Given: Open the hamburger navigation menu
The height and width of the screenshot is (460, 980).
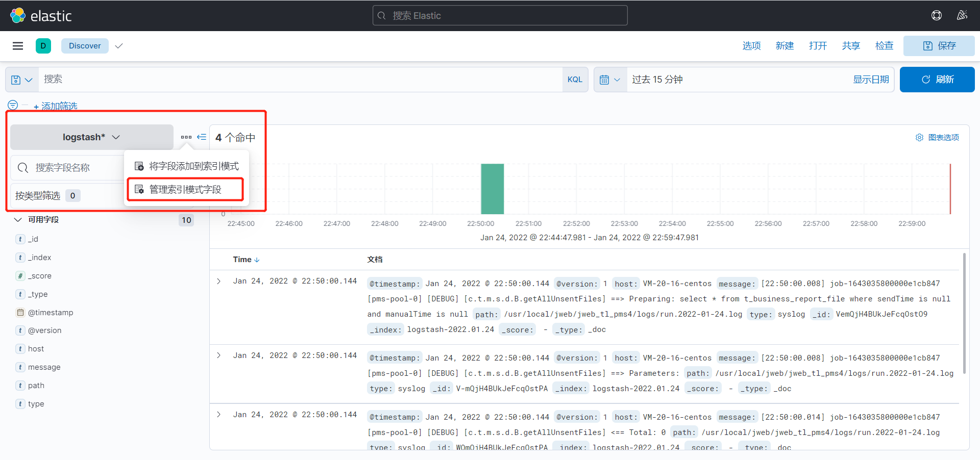Looking at the screenshot, I should 18,46.
